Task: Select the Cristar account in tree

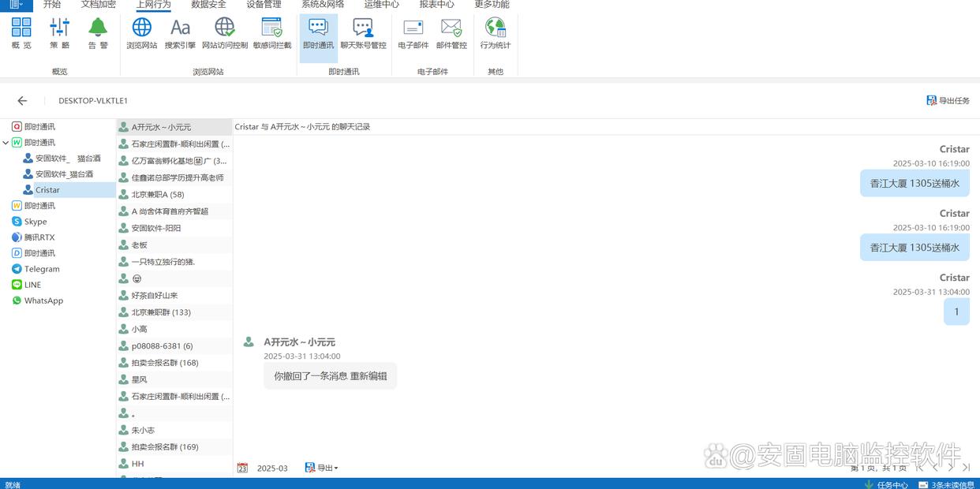Action: (x=47, y=190)
